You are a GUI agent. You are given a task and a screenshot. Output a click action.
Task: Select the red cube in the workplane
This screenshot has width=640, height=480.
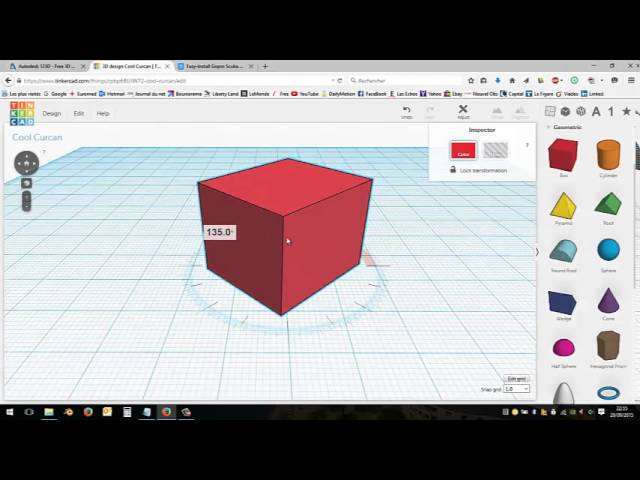coord(284,236)
